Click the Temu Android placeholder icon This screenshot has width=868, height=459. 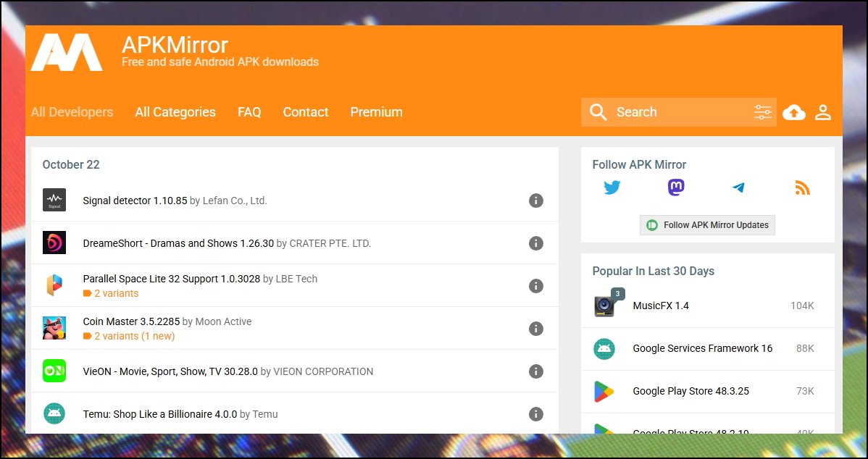[x=54, y=413]
